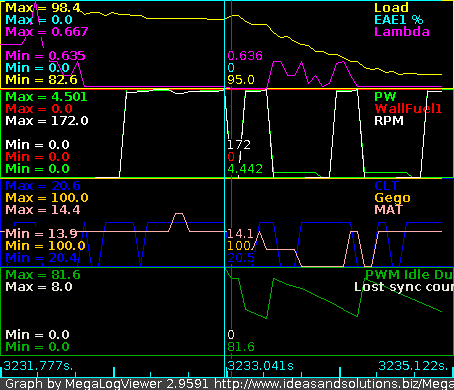Click the 3235.122s end time label

pyautogui.click(x=413, y=366)
